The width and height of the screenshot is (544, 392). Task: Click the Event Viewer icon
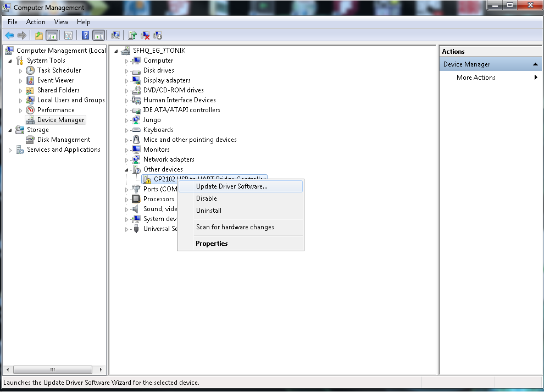coord(30,81)
